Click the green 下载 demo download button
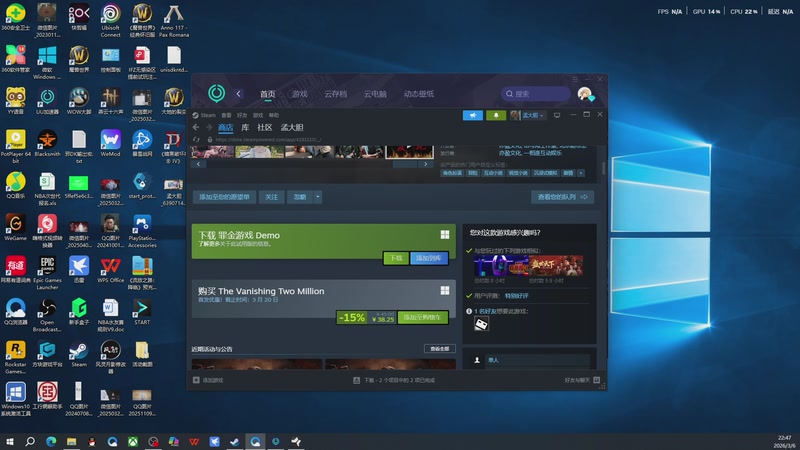The width and height of the screenshot is (800, 450). point(396,258)
